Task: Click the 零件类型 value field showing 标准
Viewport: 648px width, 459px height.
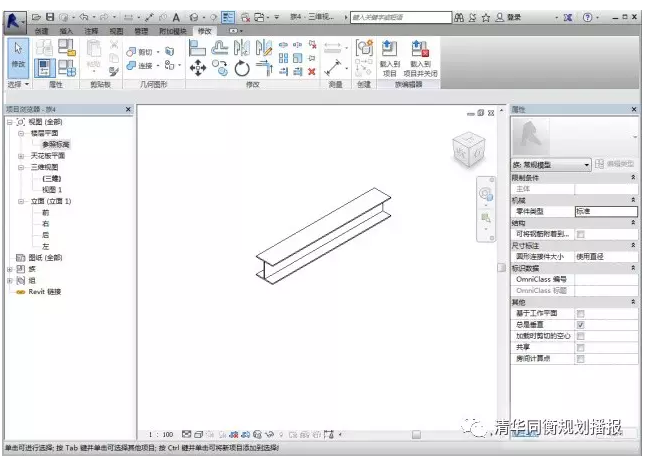Action: pos(606,211)
